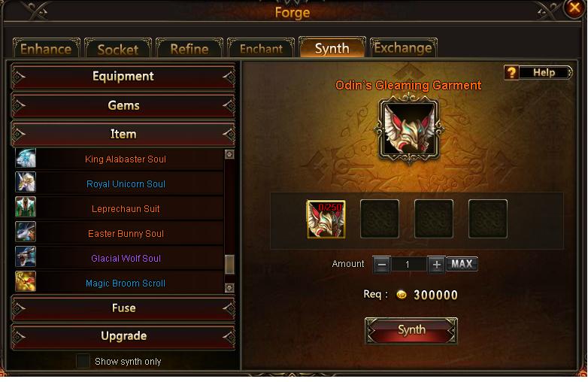Select the Royal Unicorn Soul icon

coord(26,182)
